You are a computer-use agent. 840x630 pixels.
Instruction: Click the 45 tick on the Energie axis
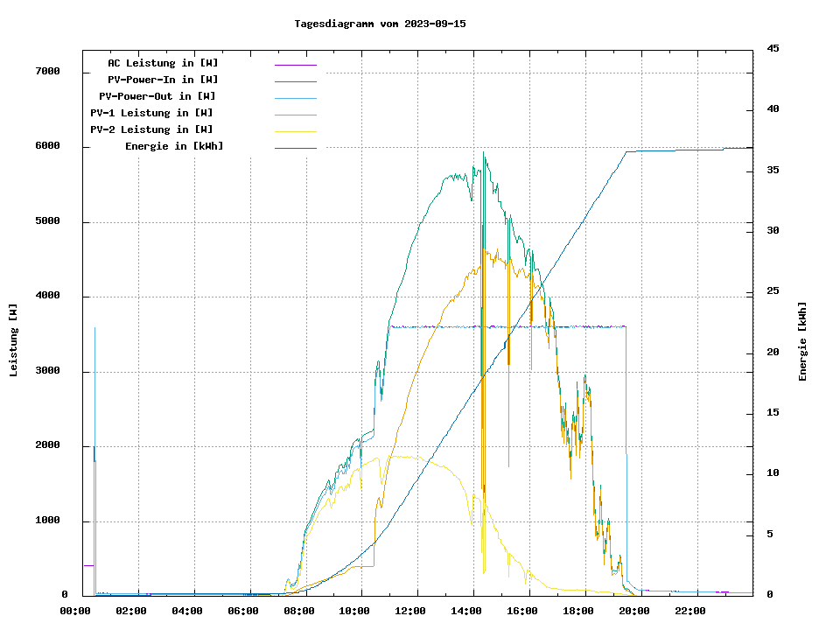click(773, 48)
